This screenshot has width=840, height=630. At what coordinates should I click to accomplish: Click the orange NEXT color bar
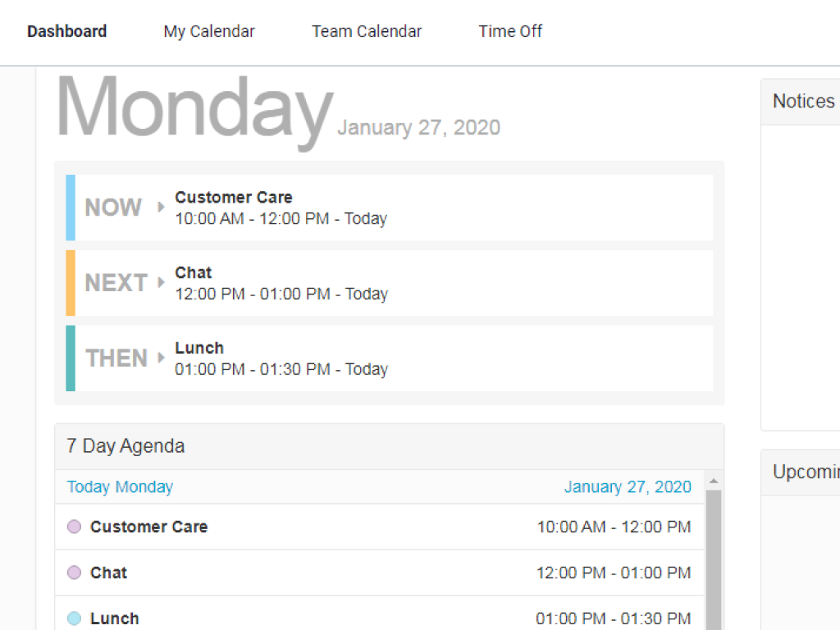[x=71, y=283]
